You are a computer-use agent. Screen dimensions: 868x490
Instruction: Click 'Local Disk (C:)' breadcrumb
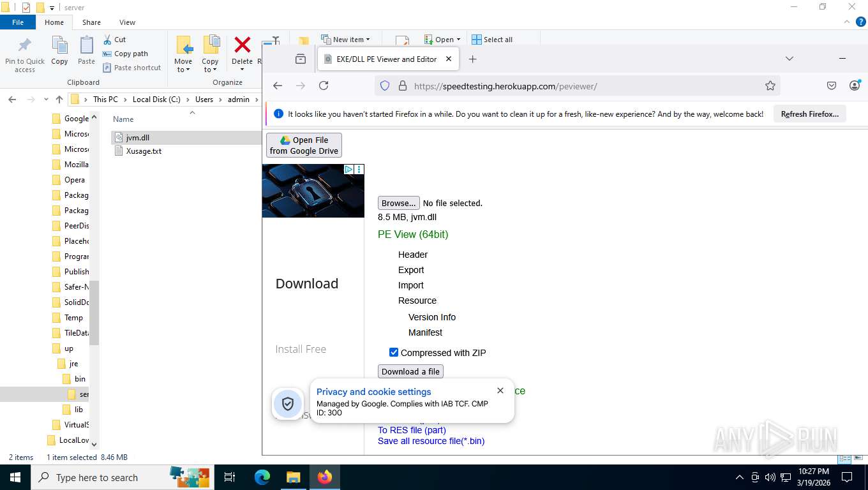coord(156,100)
